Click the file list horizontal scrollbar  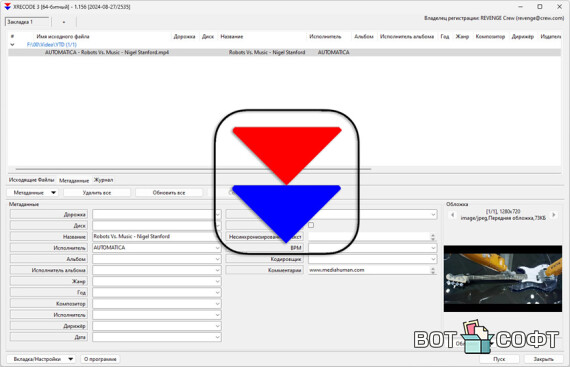coord(193,169)
